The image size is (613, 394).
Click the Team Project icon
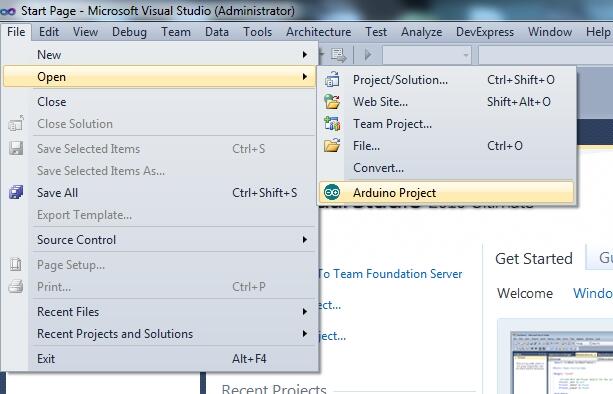pos(332,124)
